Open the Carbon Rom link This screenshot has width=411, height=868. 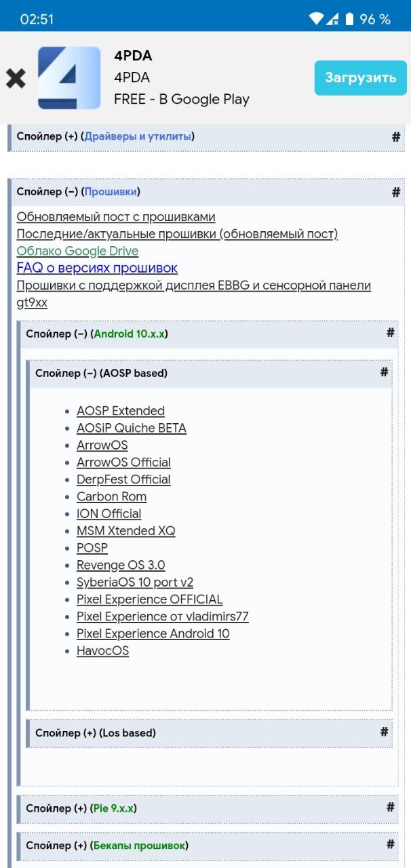click(x=112, y=496)
